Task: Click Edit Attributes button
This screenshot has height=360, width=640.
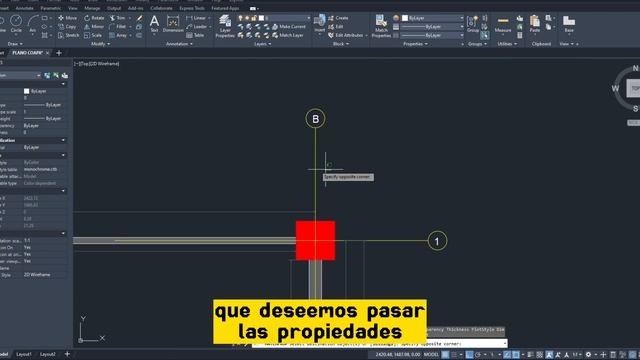Action: (345, 36)
